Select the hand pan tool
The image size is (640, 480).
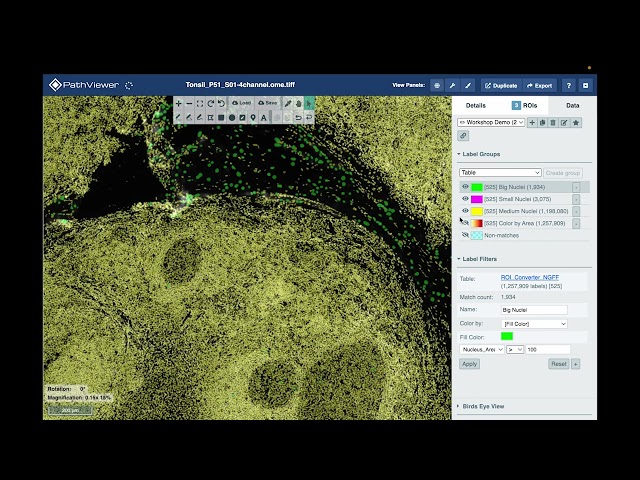click(x=298, y=104)
